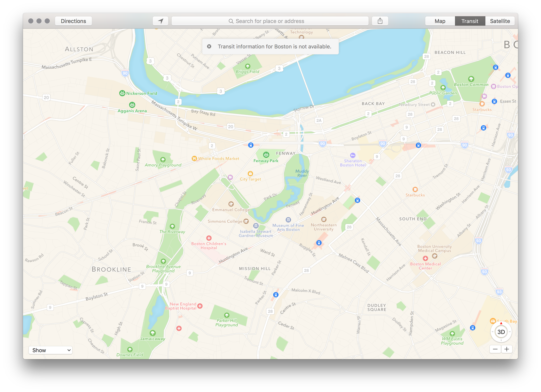Select Isabella Stewart Gardner Museum pin
This screenshot has width=541, height=392.
click(x=256, y=226)
